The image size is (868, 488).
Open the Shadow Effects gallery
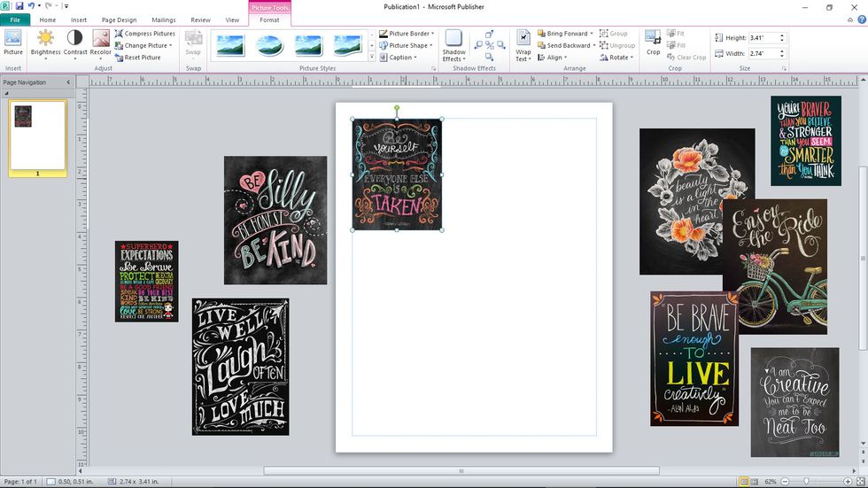(453, 45)
